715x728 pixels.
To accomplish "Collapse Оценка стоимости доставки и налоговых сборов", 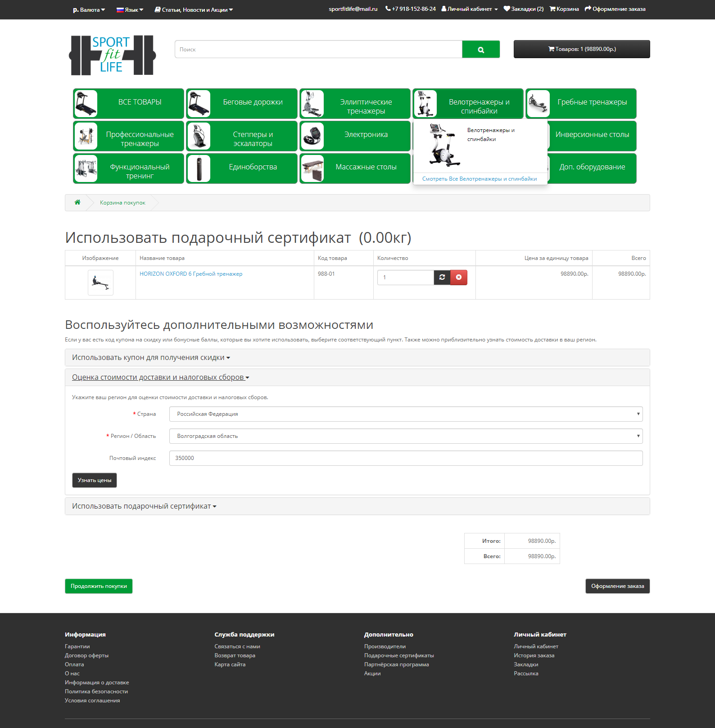I will click(x=161, y=378).
